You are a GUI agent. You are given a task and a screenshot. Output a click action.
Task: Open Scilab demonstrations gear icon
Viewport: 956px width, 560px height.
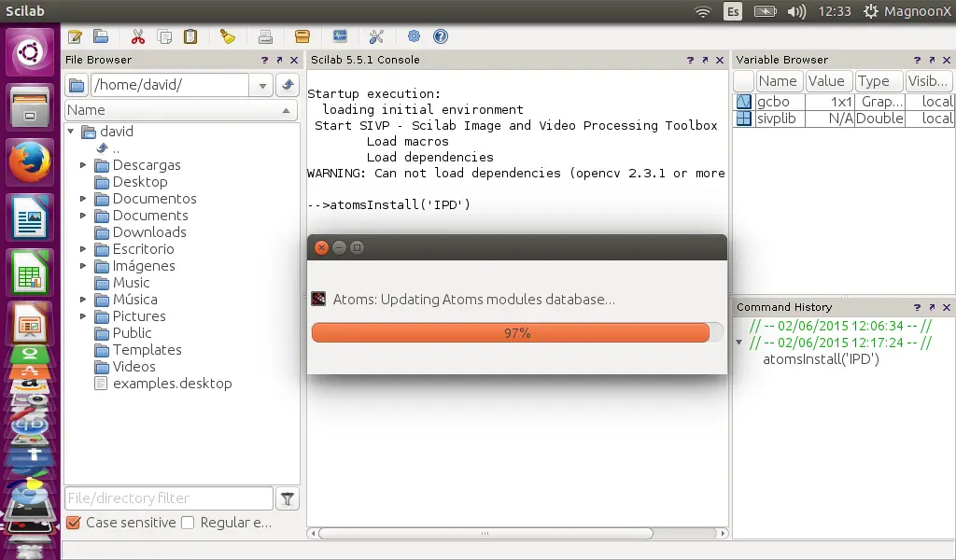point(414,36)
